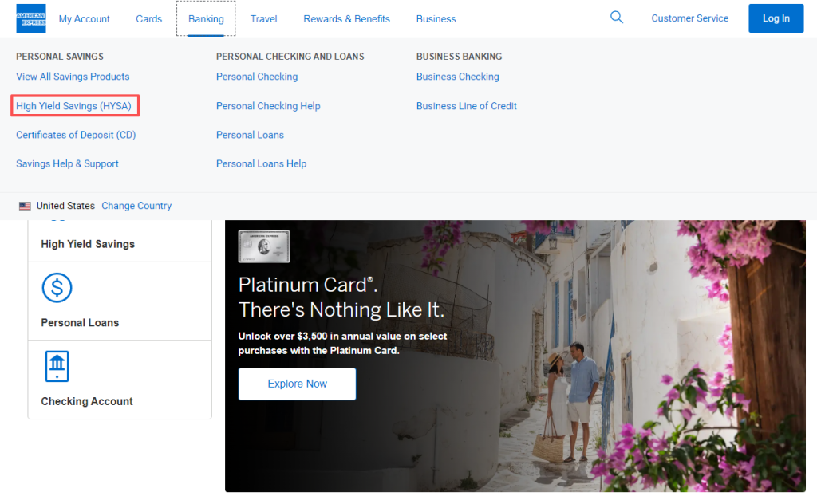Open Personal Checking link
The height and width of the screenshot is (504, 817).
[257, 77]
